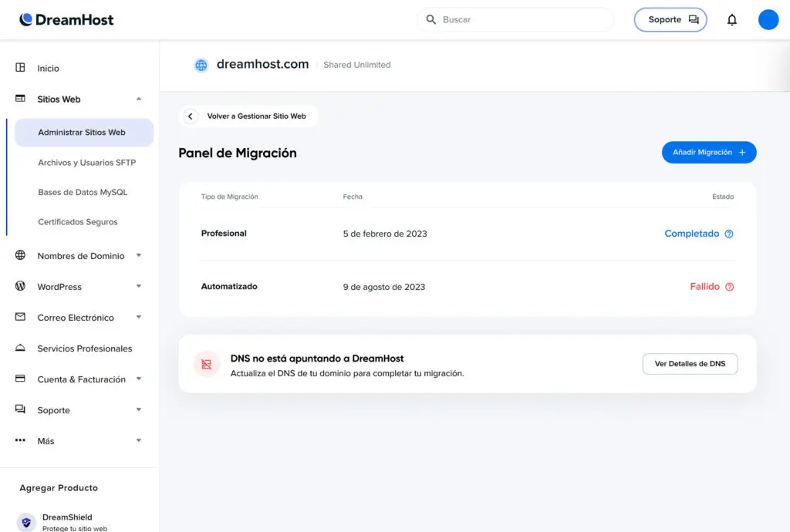Click the Inicio dashboard icon
Image resolution: width=790 pixels, height=532 pixels.
20,67
